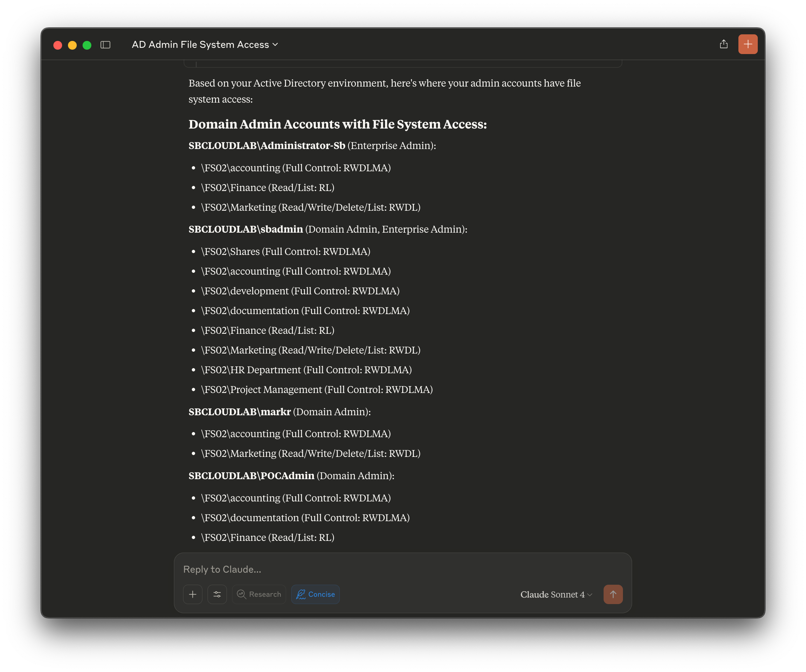Toggle the sidebar panel icon
The width and height of the screenshot is (806, 672).
[x=105, y=45]
